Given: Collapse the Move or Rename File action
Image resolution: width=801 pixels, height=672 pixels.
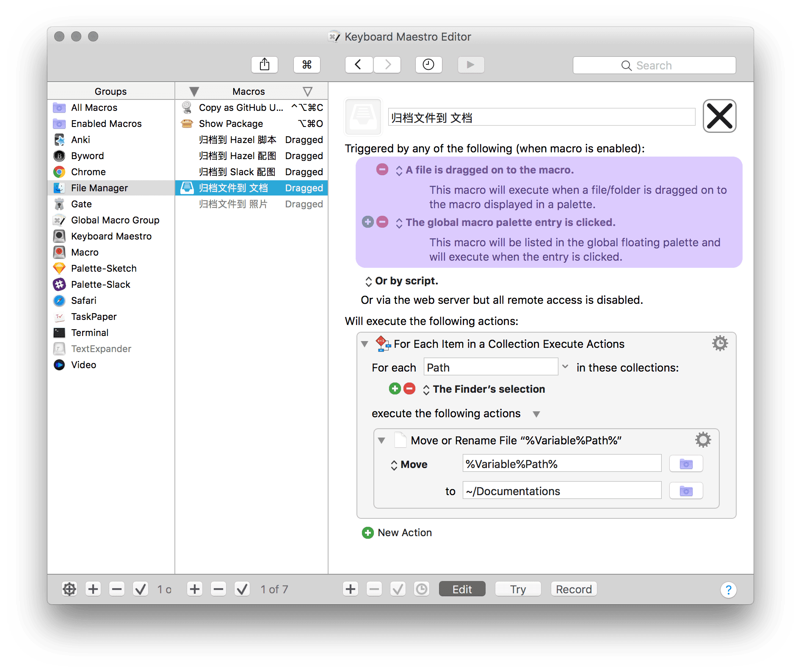Looking at the screenshot, I should coord(381,441).
